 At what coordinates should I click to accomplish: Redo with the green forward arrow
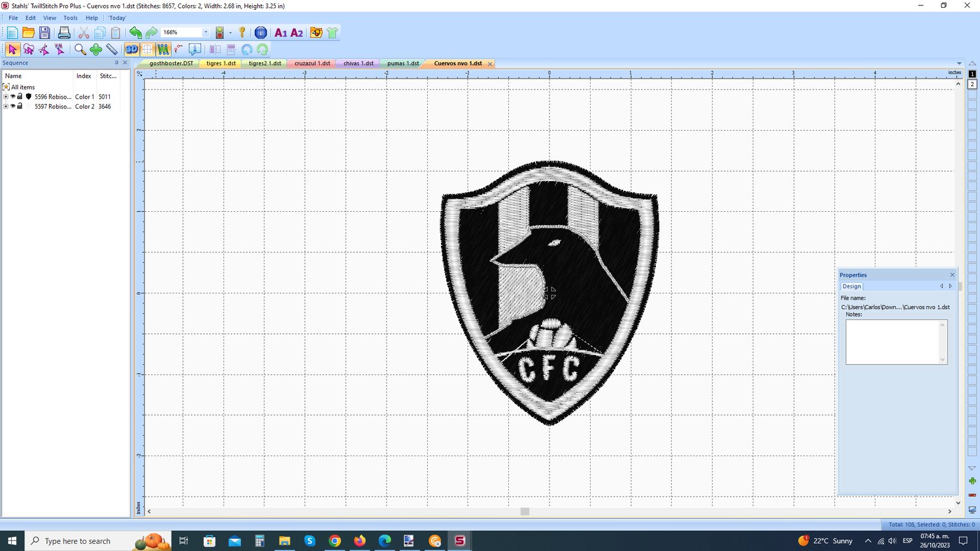pos(152,33)
